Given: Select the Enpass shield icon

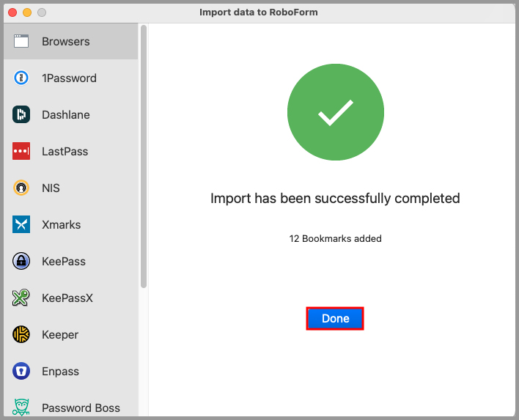Looking at the screenshot, I should coord(21,372).
